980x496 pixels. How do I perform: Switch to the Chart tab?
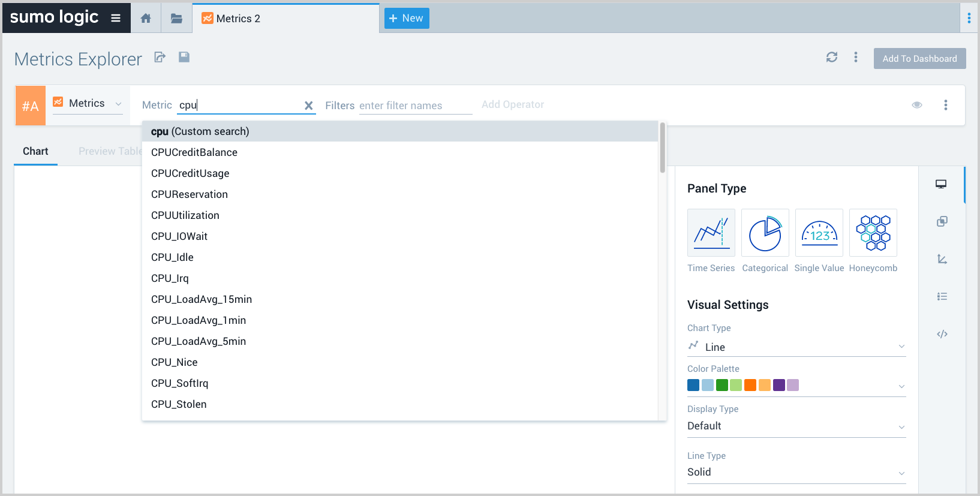(x=35, y=151)
